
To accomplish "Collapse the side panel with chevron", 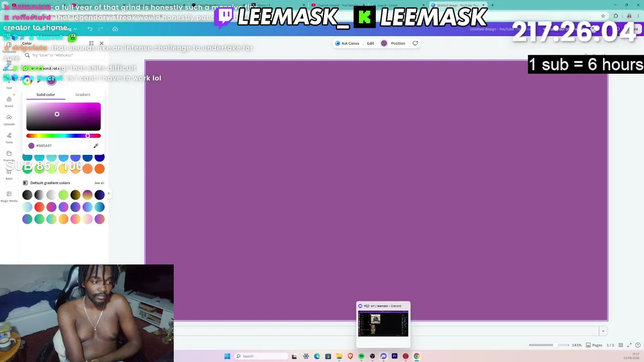I will coord(108,194).
